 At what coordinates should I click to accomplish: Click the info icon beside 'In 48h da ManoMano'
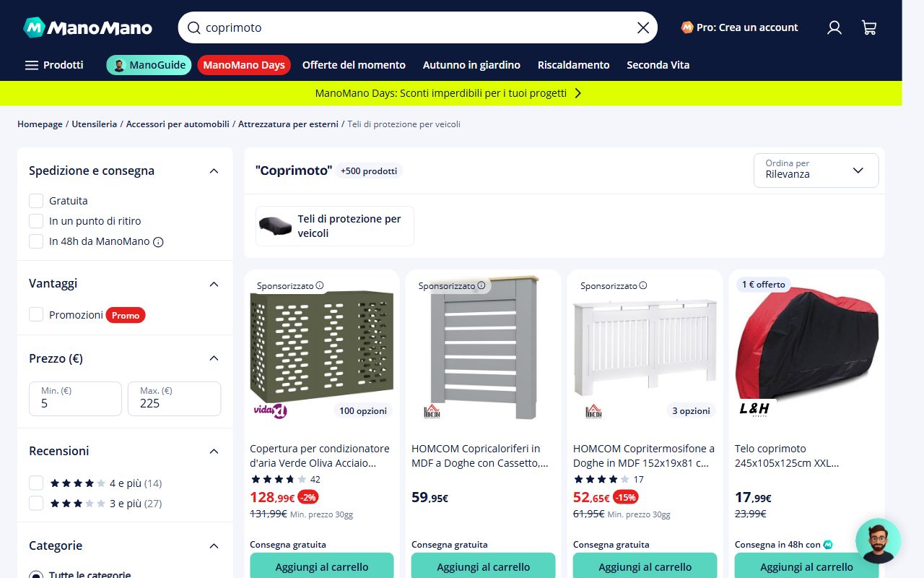pos(158,242)
